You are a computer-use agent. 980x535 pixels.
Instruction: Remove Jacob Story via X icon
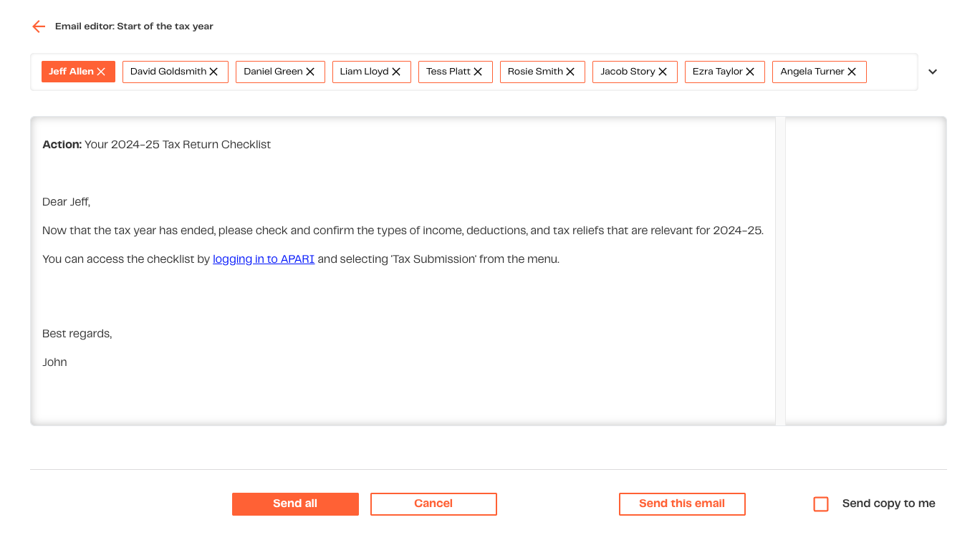coord(663,72)
